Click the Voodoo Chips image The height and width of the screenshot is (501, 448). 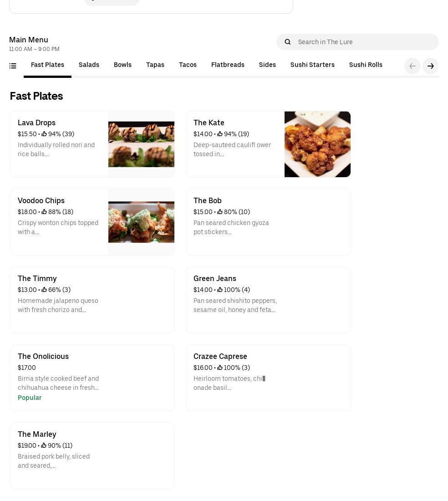[141, 222]
